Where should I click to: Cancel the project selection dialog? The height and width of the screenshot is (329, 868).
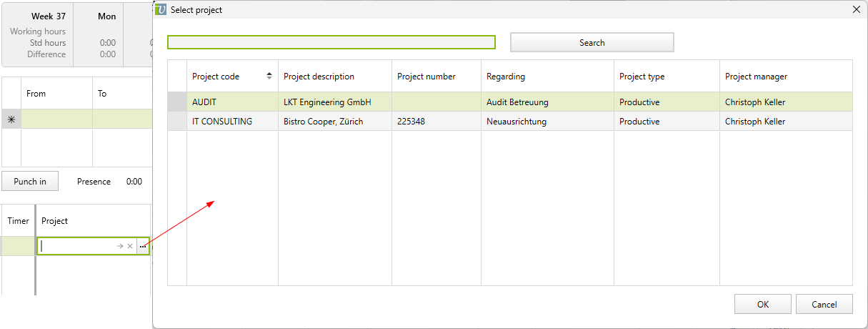[824, 304]
